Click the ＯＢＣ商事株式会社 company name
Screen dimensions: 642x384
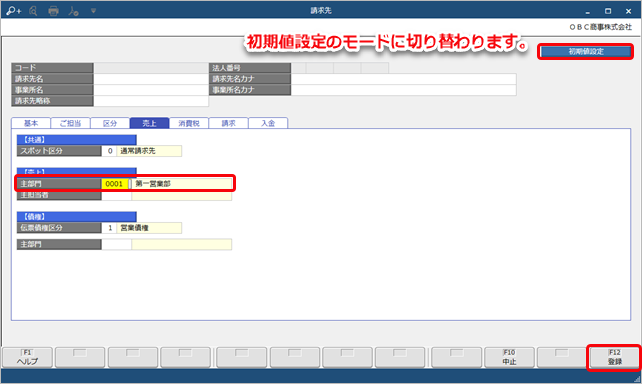[x=600, y=27]
